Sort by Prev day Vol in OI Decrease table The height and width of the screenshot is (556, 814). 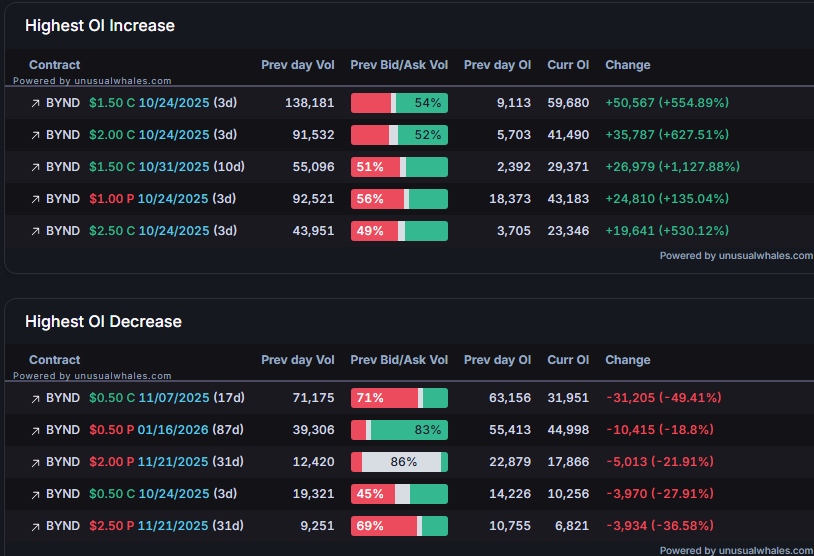tap(297, 360)
